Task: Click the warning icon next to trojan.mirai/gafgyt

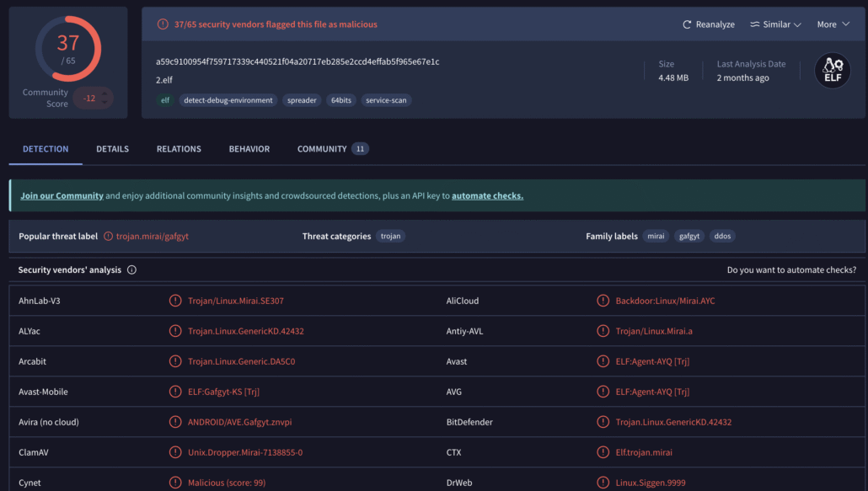Action: tap(108, 237)
